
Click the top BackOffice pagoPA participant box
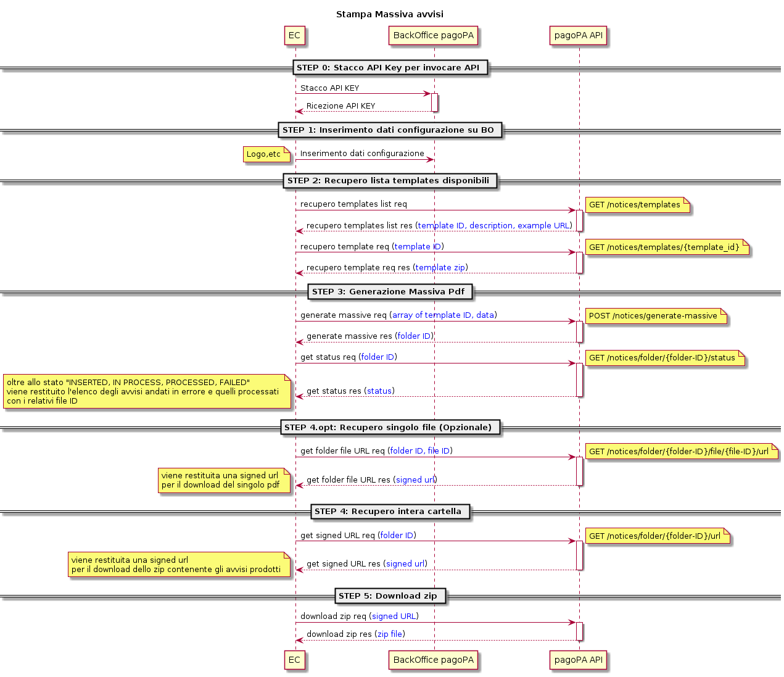coord(433,36)
